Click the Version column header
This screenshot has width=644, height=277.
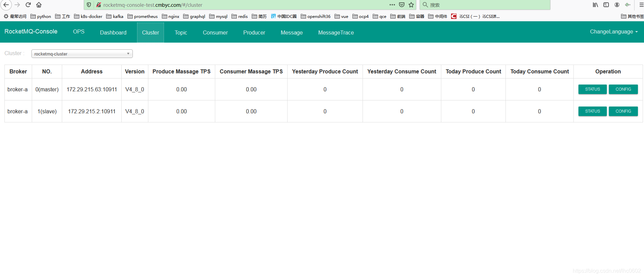point(134,71)
